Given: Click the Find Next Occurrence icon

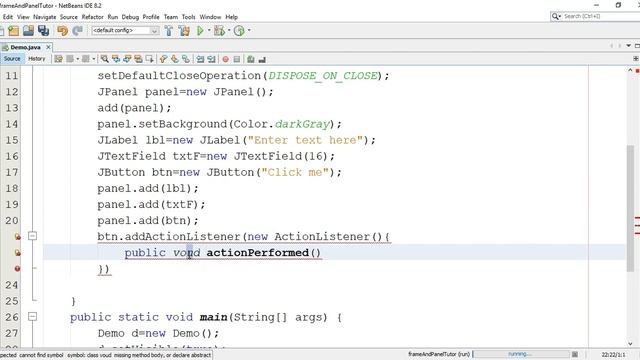Looking at the screenshot, I should [127, 59].
